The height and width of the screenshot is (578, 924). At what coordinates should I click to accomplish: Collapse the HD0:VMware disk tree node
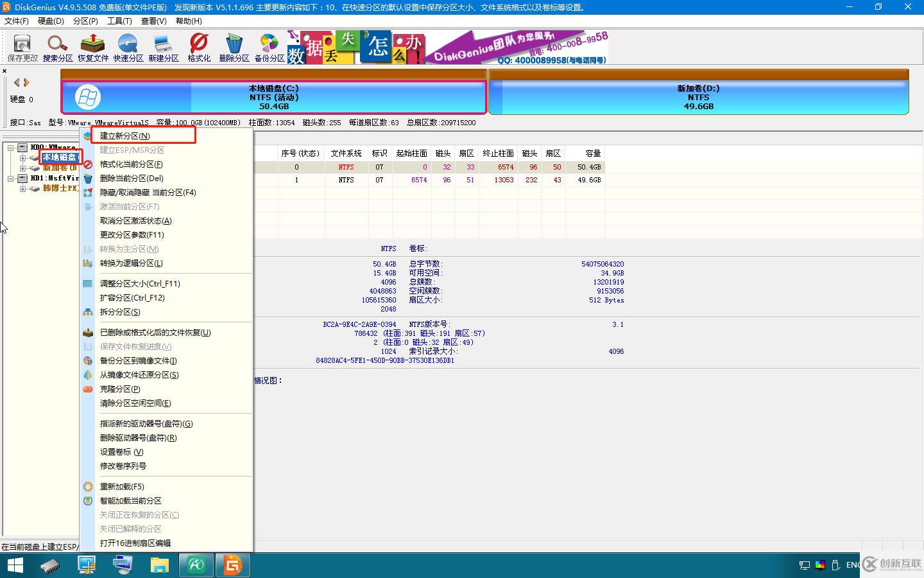click(x=11, y=148)
